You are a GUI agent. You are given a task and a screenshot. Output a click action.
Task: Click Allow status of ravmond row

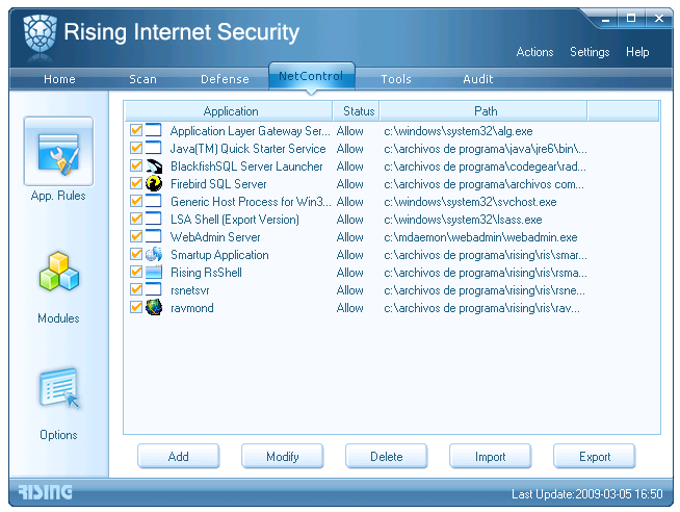pos(350,308)
